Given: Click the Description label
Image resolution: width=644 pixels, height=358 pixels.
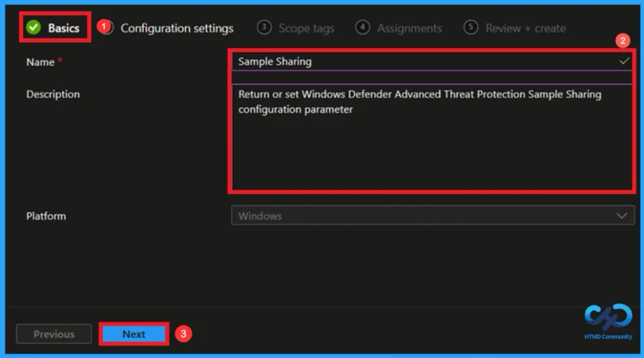Looking at the screenshot, I should 53,94.
